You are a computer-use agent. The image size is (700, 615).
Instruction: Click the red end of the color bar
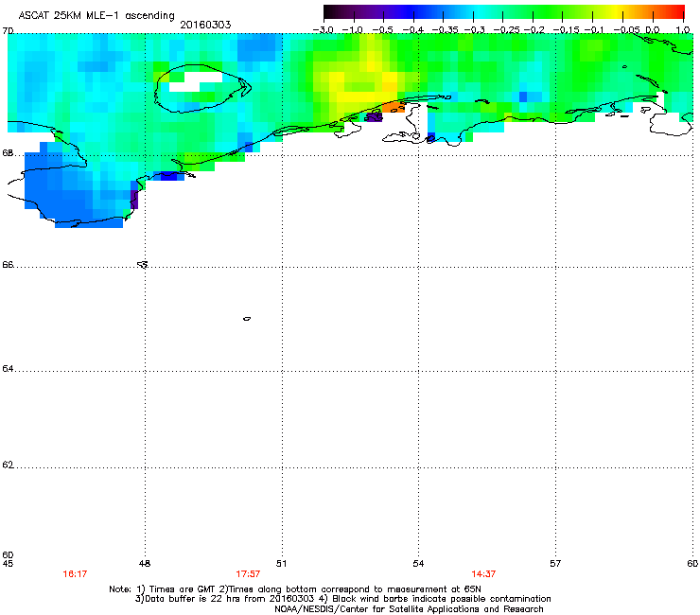coord(678,11)
